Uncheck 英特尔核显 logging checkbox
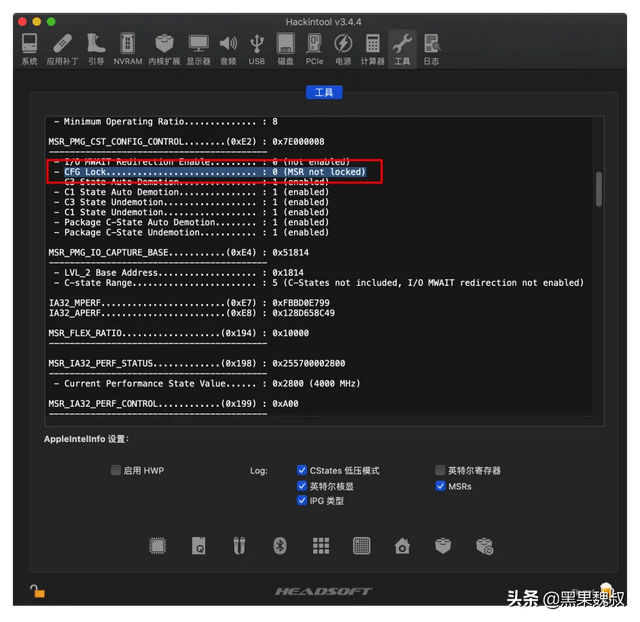The width and height of the screenshot is (640, 622). tap(302, 486)
